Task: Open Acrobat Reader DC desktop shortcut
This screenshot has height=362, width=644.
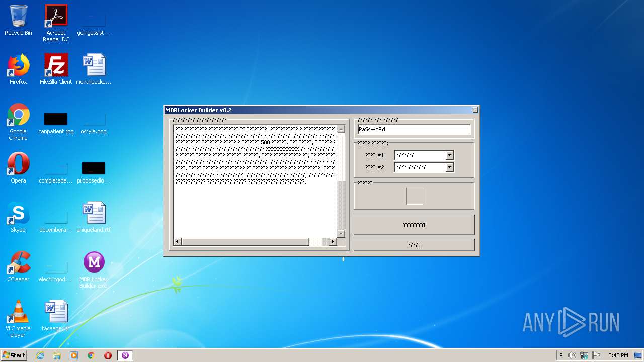Action: point(56,23)
